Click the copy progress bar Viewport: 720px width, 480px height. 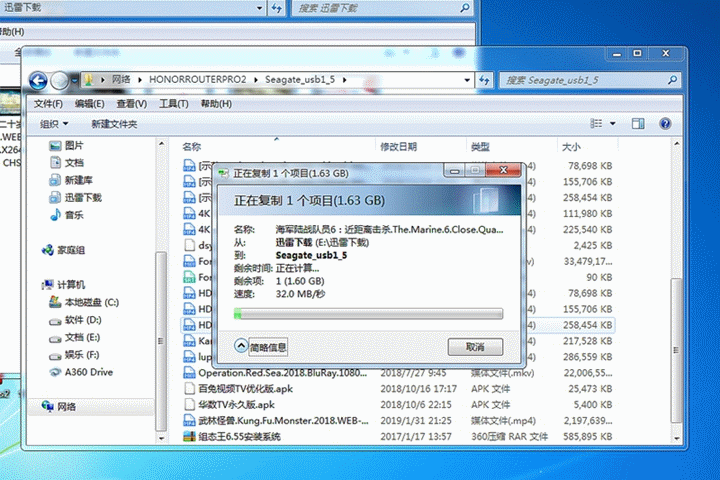368,314
